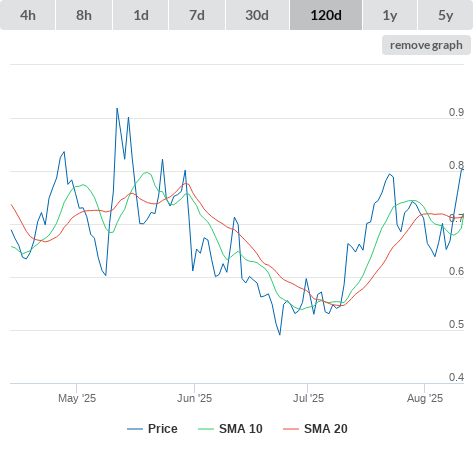474x455 pixels.
Task: Switch chart to 7d range
Action: click(197, 15)
